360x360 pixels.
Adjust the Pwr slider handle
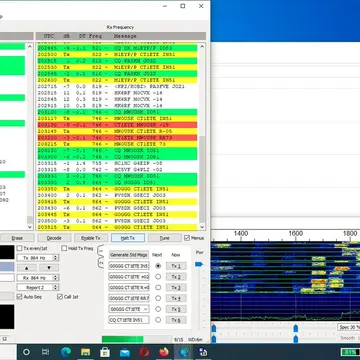click(x=199, y=264)
